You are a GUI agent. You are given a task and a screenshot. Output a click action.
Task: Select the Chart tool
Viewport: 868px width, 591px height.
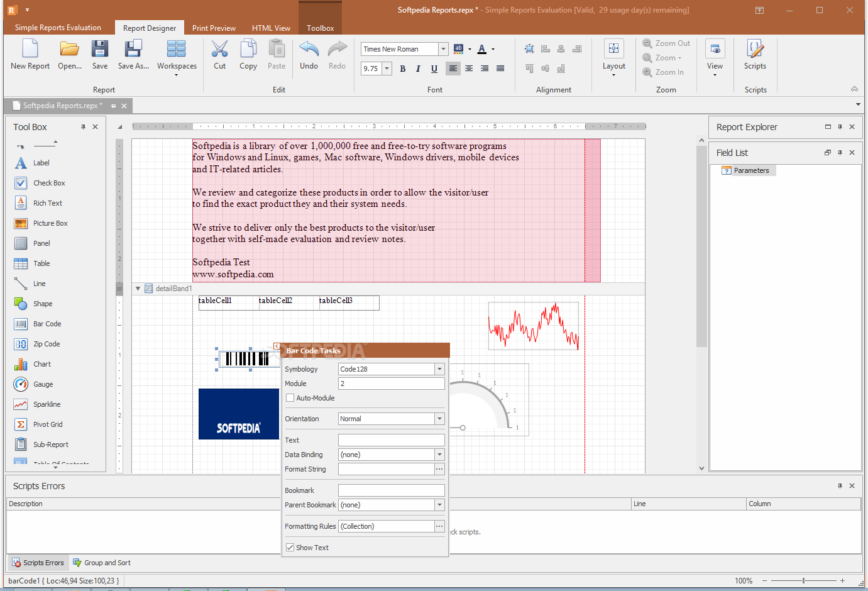[x=42, y=364]
